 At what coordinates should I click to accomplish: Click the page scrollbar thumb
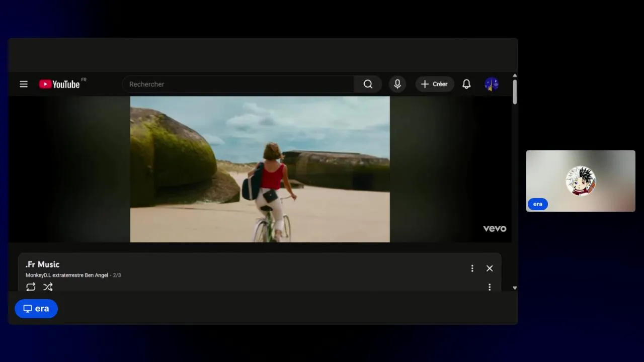tap(515, 92)
